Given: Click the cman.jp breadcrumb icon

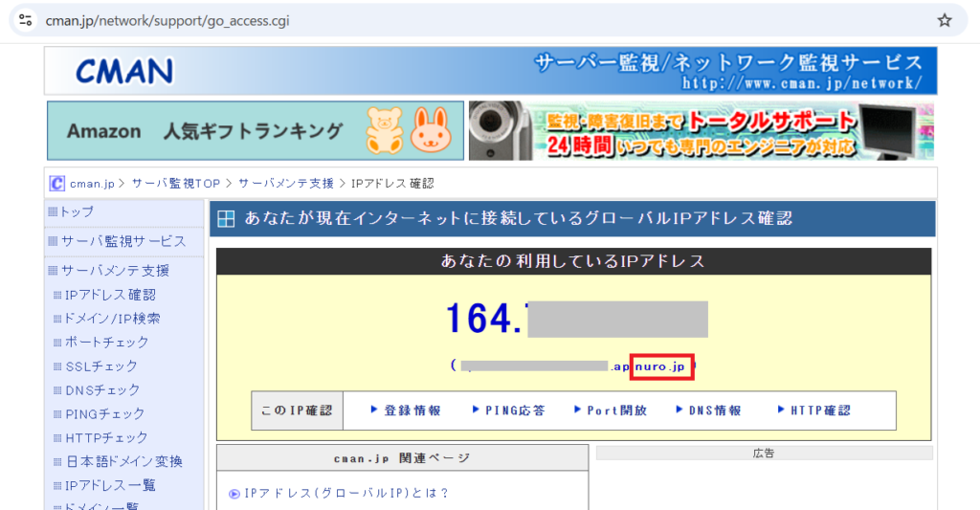Looking at the screenshot, I should pos(56,183).
